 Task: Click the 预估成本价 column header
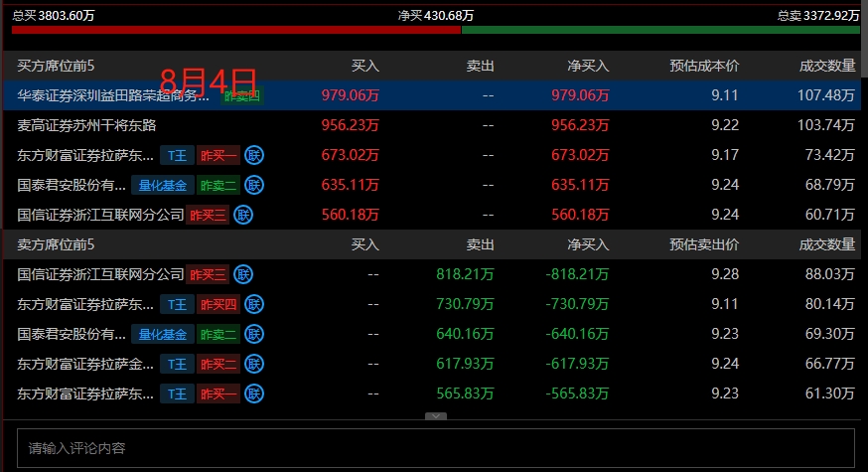(x=704, y=66)
